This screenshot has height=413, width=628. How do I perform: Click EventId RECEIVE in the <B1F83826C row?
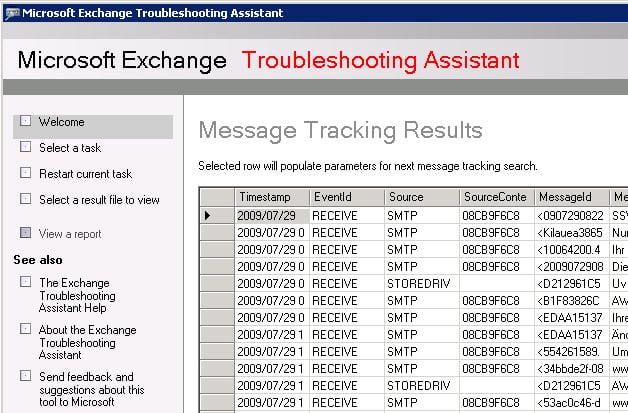(x=347, y=301)
